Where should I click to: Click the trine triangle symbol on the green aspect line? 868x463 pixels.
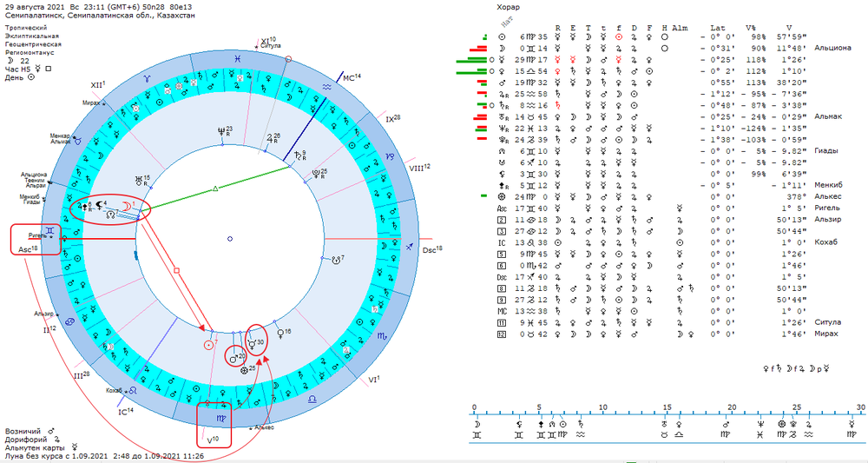215,189
